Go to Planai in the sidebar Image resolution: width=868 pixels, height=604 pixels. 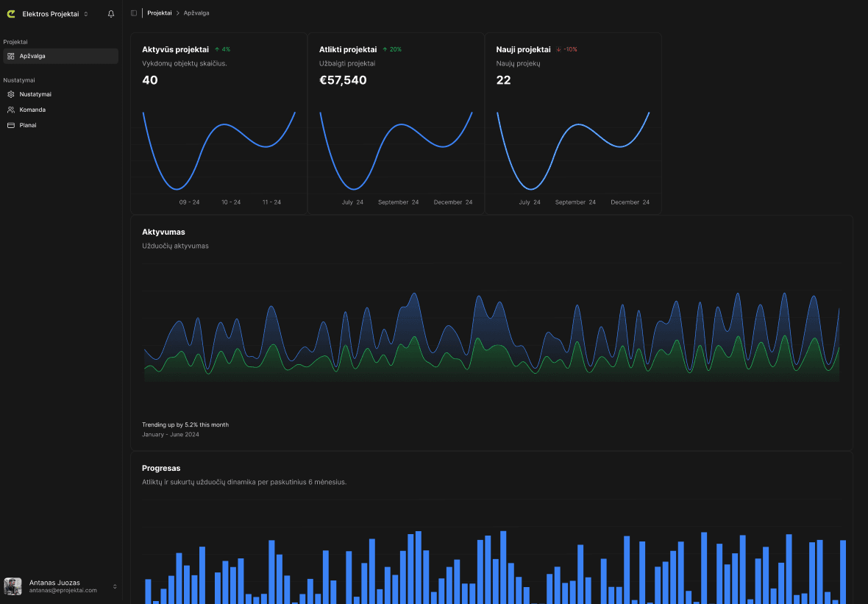(28, 125)
